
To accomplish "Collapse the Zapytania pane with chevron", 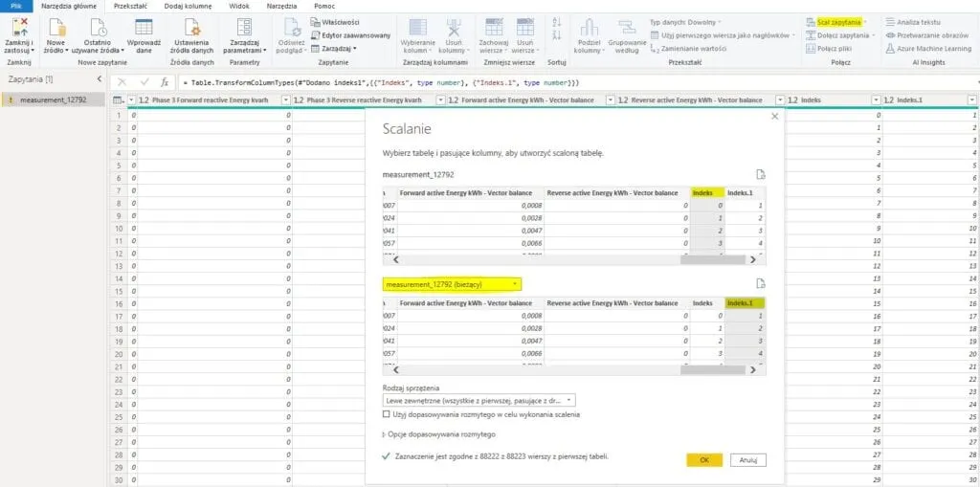I will pos(99,79).
